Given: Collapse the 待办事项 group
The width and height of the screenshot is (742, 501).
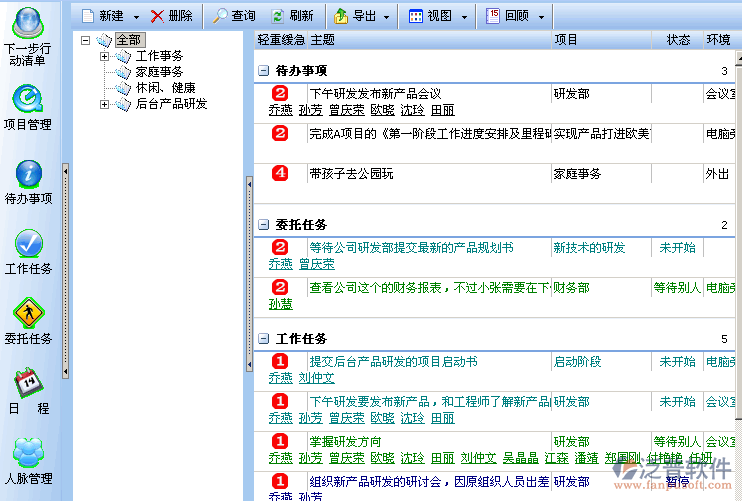Looking at the screenshot, I should [x=263, y=71].
